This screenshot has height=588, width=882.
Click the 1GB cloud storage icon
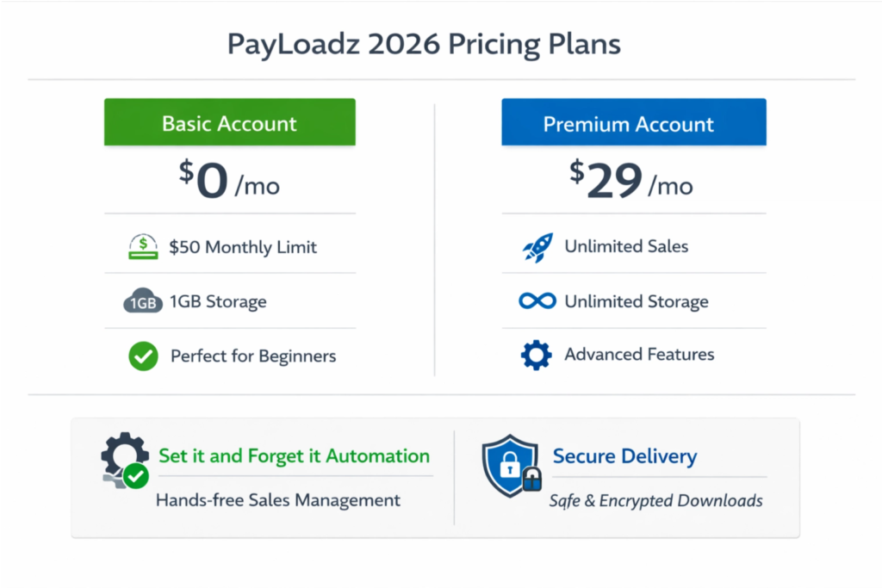tap(142, 301)
